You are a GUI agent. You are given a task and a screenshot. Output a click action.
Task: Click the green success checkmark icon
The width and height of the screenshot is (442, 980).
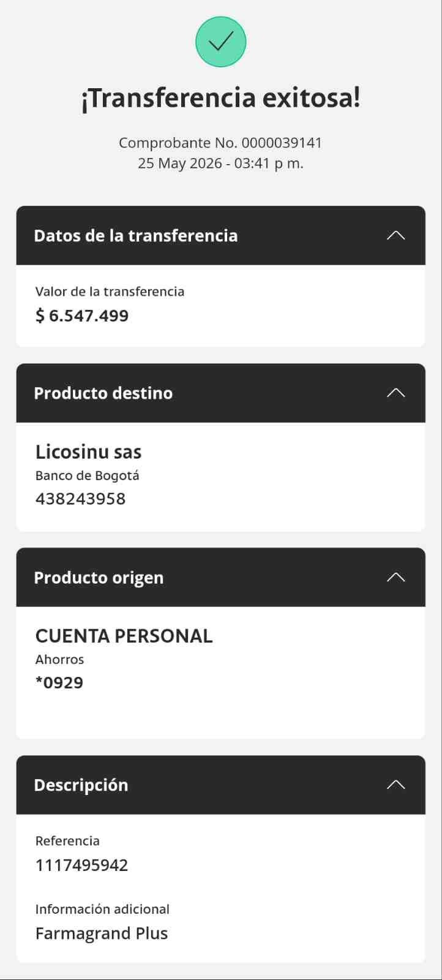coord(221,42)
